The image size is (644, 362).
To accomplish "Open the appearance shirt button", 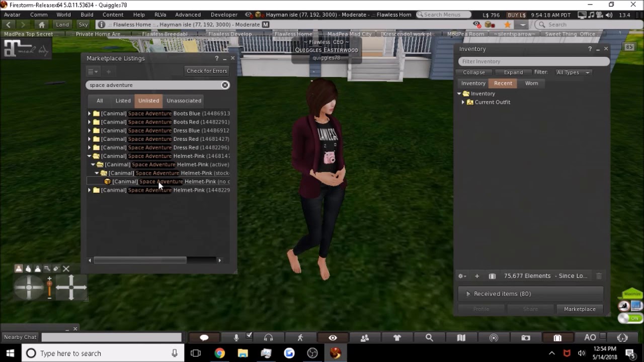I will pos(397,338).
